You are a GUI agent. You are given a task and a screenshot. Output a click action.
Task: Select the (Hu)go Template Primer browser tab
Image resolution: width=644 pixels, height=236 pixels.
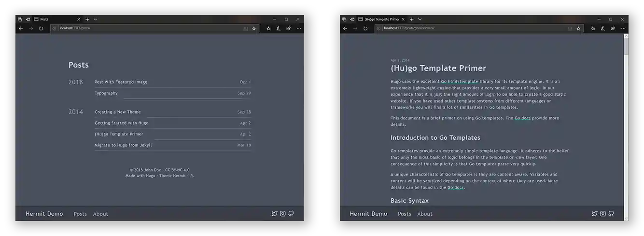click(x=381, y=19)
